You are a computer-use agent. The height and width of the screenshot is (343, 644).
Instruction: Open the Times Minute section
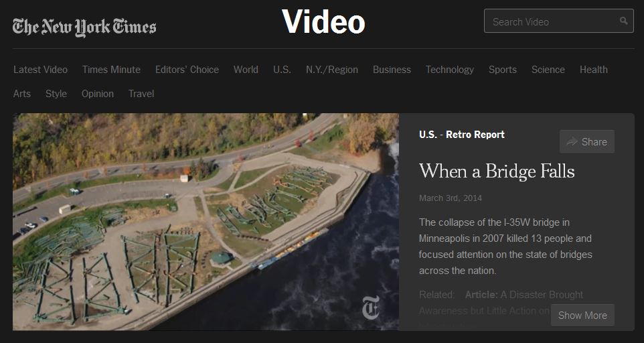tap(111, 70)
